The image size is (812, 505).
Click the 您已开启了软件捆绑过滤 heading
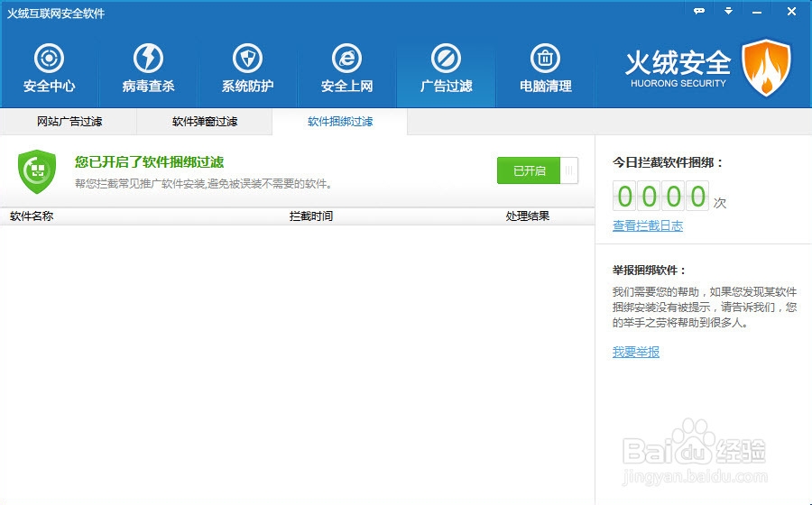click(149, 162)
